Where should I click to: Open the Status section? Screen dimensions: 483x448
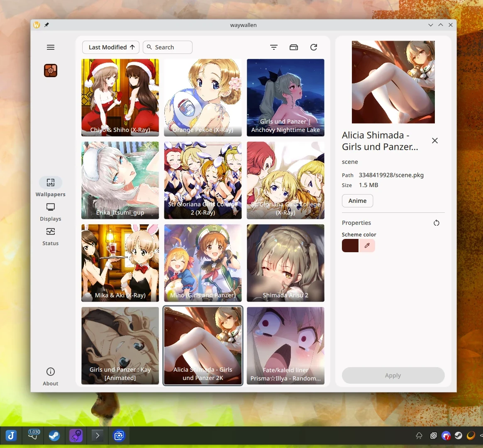pyautogui.click(x=51, y=236)
